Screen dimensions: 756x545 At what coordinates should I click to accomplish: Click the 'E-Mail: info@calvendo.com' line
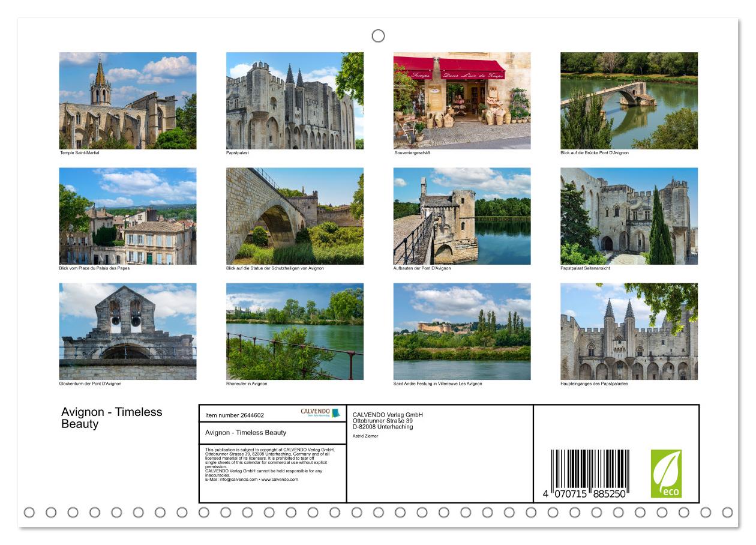click(x=251, y=480)
